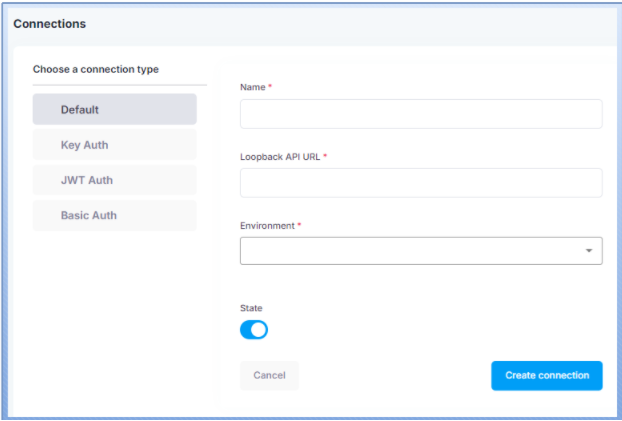
Task: Toggle the State switch off
Action: 254,330
